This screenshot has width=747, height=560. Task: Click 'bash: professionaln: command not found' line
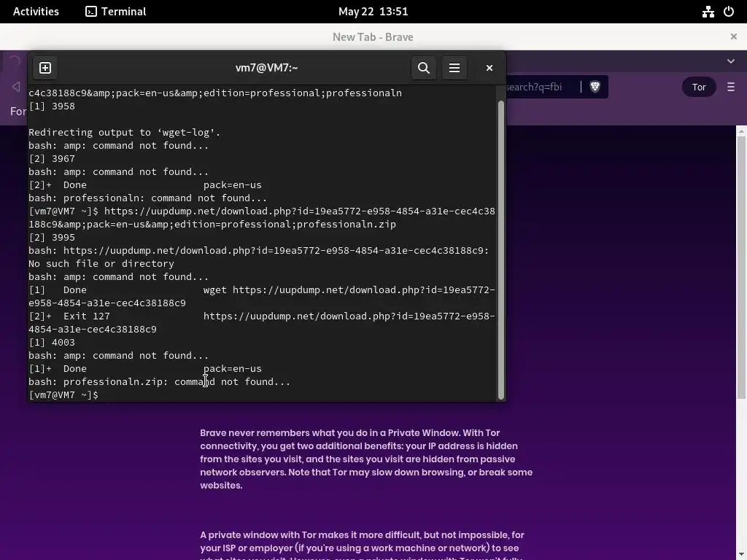(147, 198)
